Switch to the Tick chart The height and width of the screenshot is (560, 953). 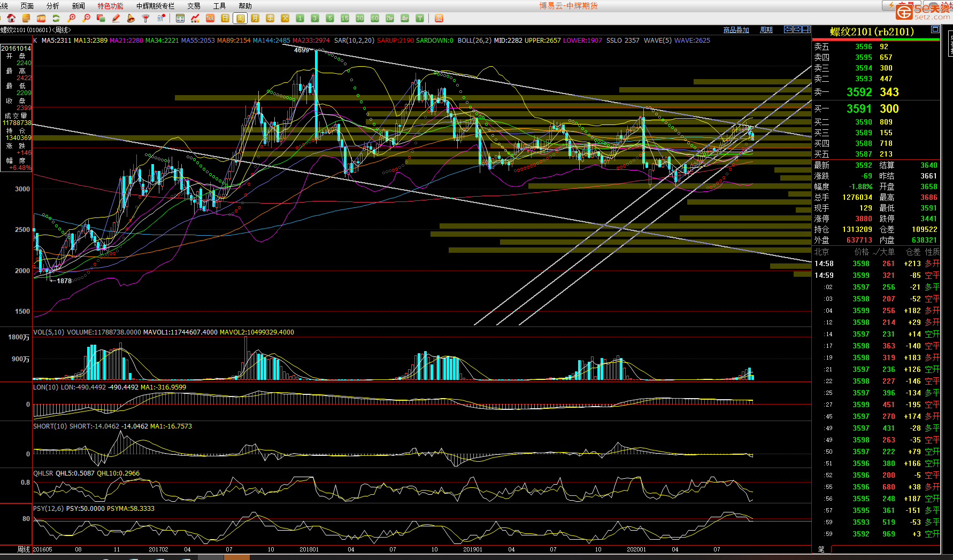coord(210,18)
